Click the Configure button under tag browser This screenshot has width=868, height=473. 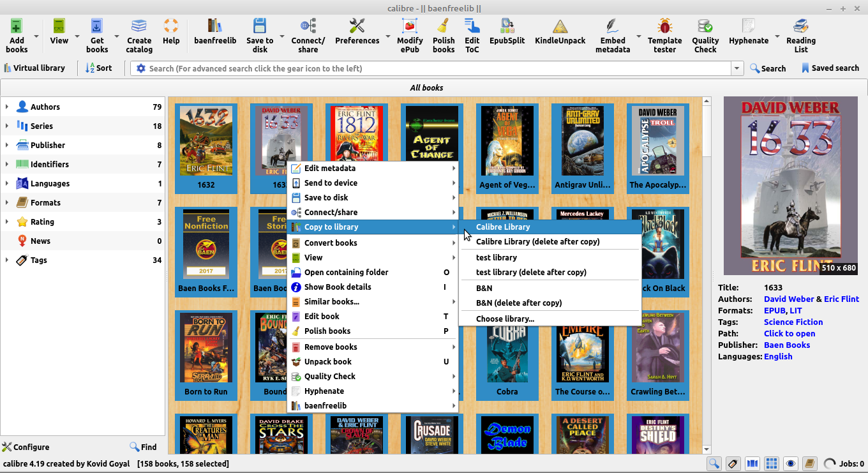(26, 447)
